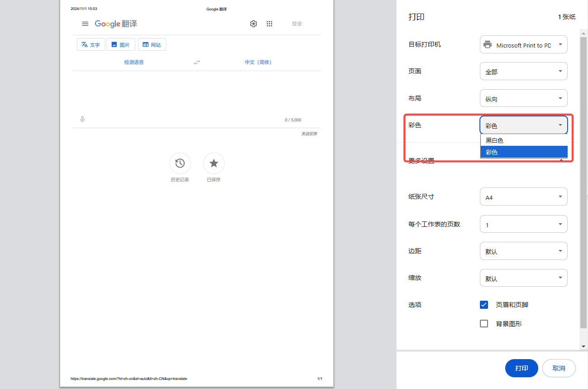
Task: Open the Google apps grid icon
Action: [x=270, y=24]
